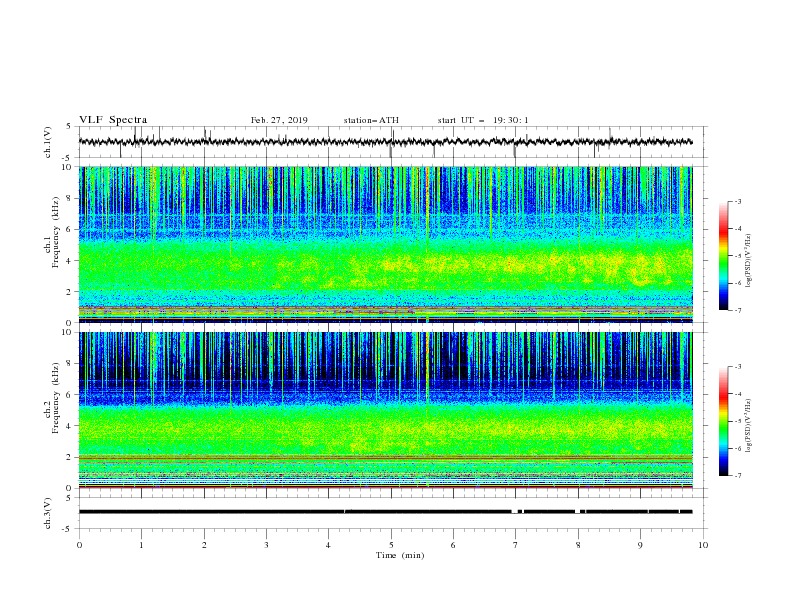Select the ch.1 color bar "log(PSD)(V²/Hz)" label

(749, 261)
